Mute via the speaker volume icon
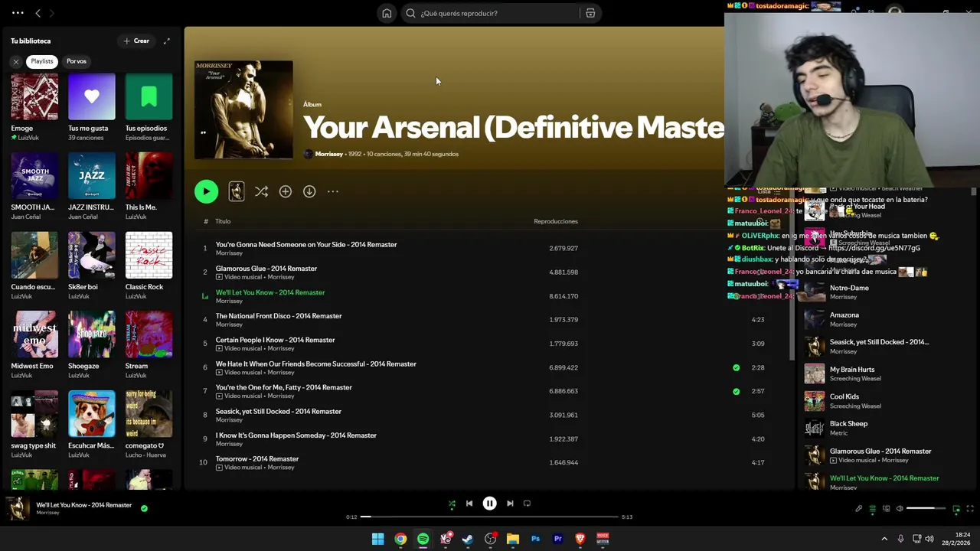980x551 pixels. coord(900,509)
